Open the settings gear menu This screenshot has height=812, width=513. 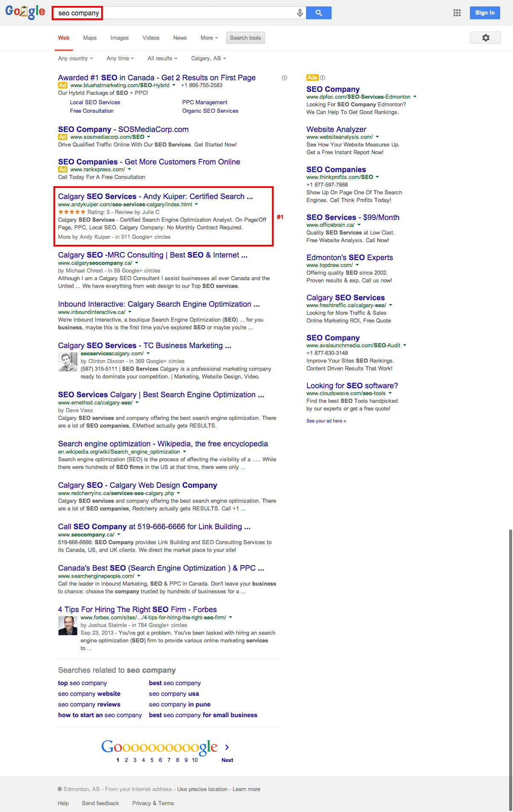pyautogui.click(x=486, y=38)
